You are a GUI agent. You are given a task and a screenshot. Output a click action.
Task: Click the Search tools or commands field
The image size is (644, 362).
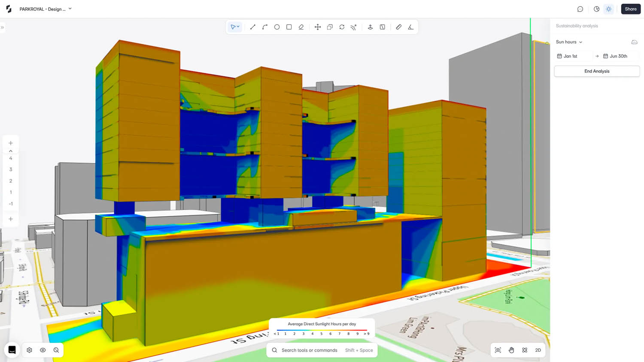coord(309,350)
